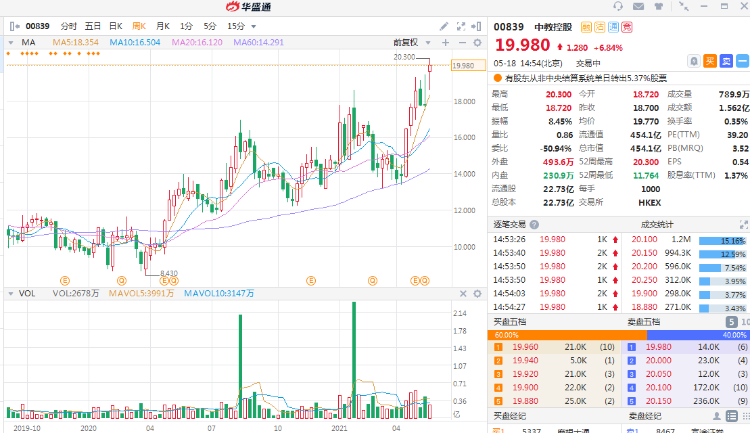Click the E event marker near 2019-10

coord(65,281)
